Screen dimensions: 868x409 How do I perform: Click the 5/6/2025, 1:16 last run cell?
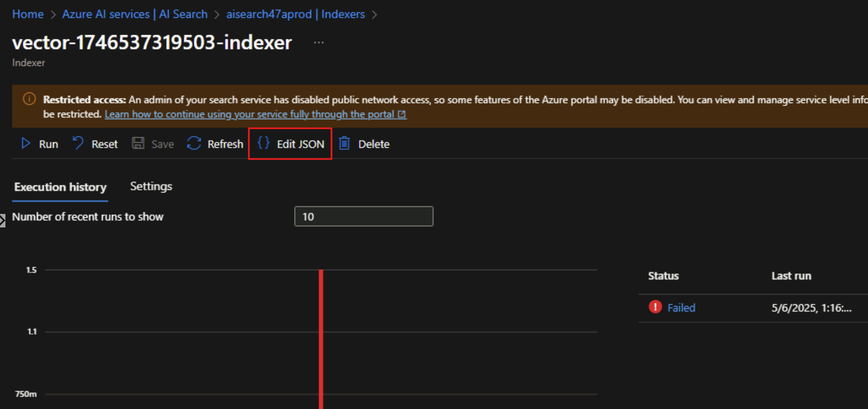tap(811, 308)
